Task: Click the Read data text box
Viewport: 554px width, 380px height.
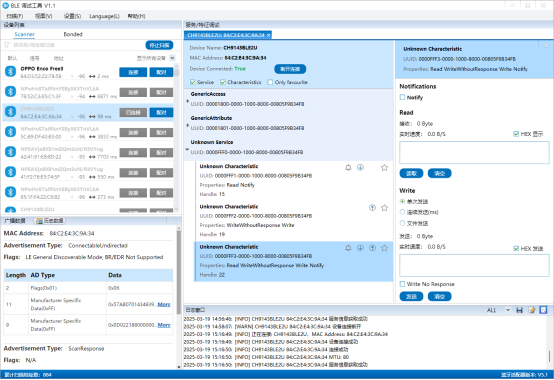Action: [474, 153]
